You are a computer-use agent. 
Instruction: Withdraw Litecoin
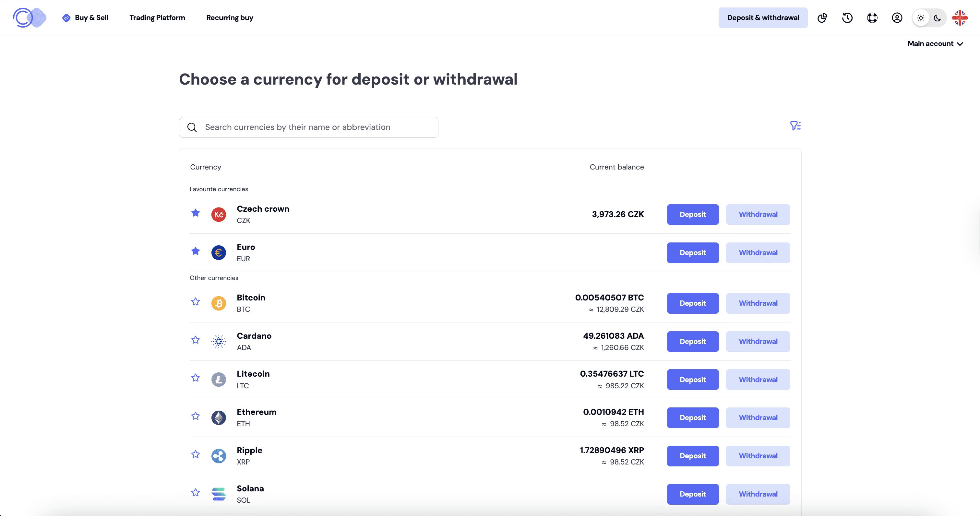coord(758,380)
